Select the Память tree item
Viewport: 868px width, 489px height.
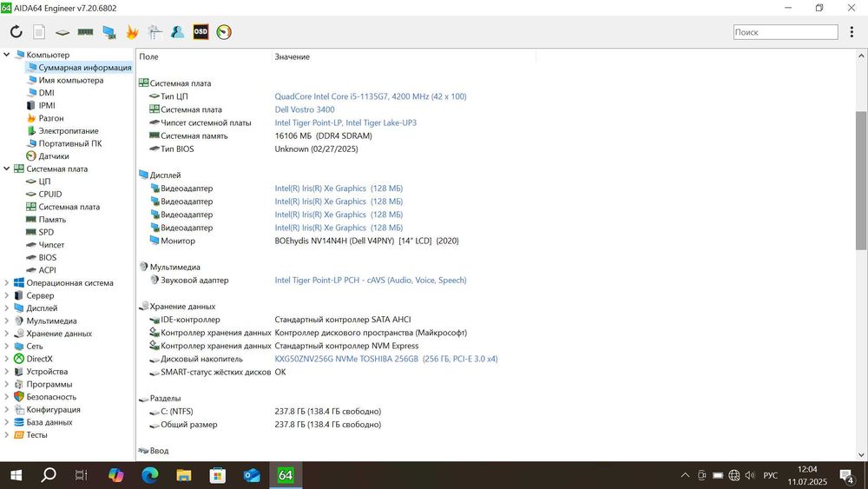click(46, 220)
